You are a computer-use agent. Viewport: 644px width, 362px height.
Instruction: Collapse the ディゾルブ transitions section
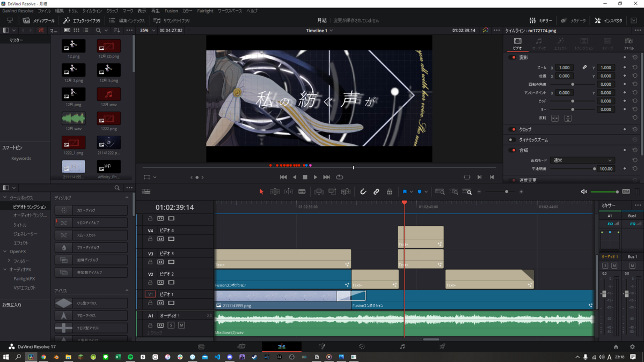(x=127, y=198)
